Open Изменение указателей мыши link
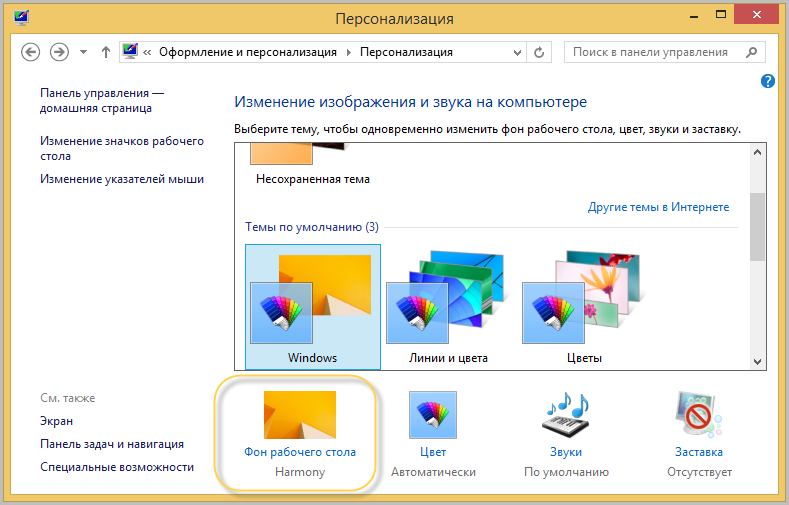The height and width of the screenshot is (505, 789). pos(122,179)
